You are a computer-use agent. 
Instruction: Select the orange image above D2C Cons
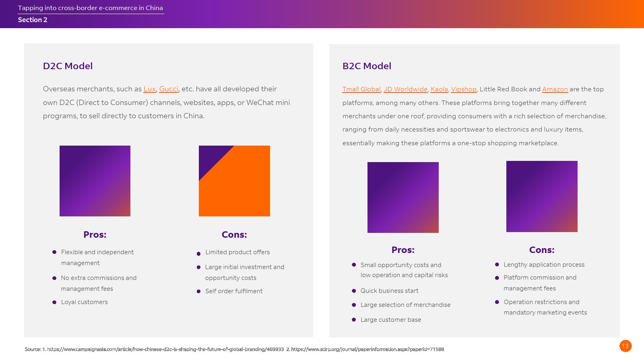234,181
